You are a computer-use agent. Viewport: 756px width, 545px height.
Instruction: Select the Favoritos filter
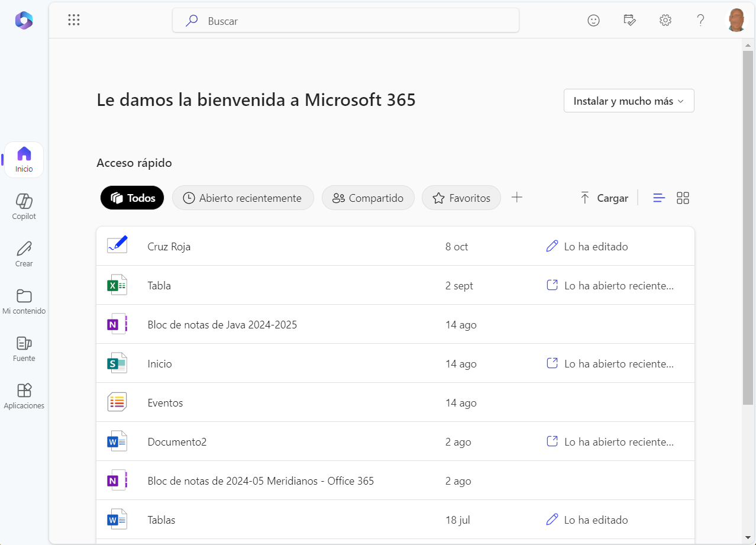pyautogui.click(x=461, y=198)
